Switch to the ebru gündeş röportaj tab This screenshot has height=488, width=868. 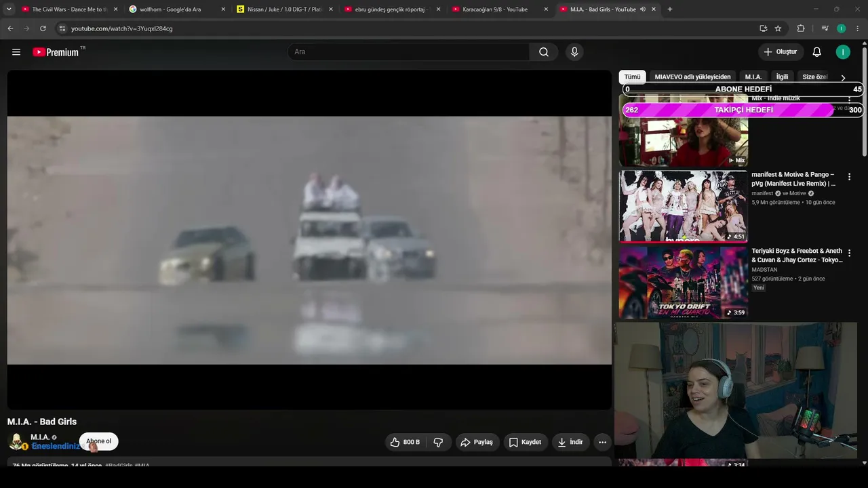coord(393,9)
